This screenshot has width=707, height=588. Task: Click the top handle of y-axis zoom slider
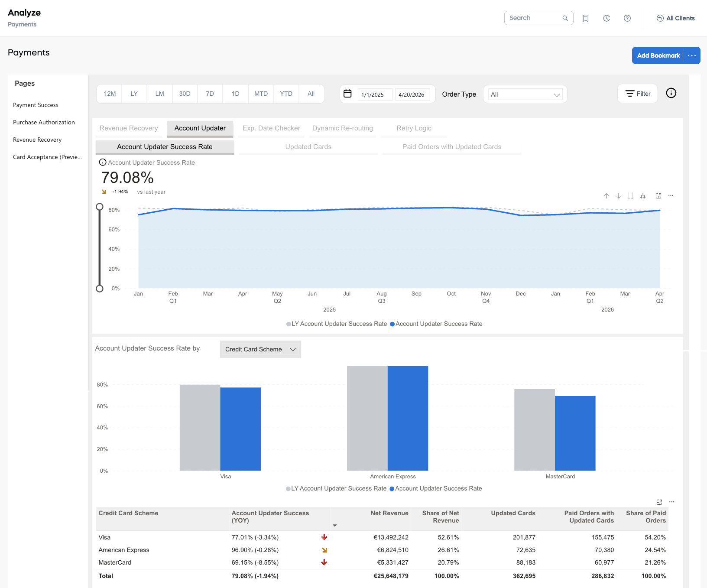pyautogui.click(x=100, y=207)
